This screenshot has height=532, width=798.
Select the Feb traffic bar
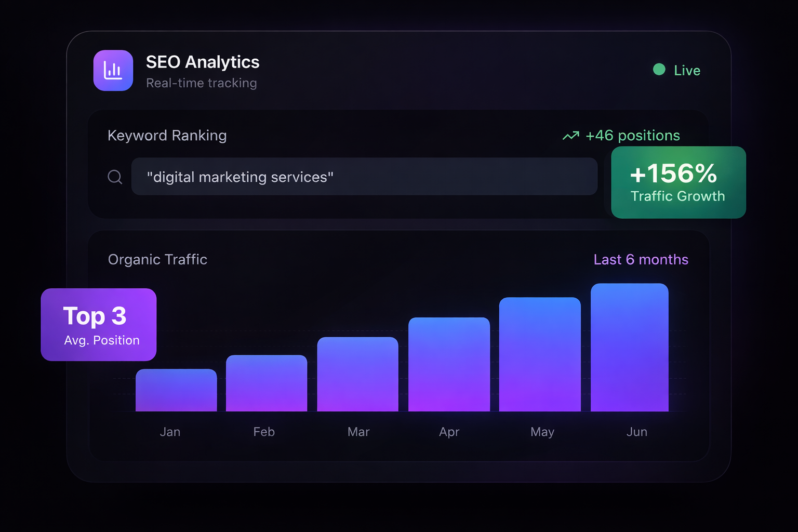[267, 383]
